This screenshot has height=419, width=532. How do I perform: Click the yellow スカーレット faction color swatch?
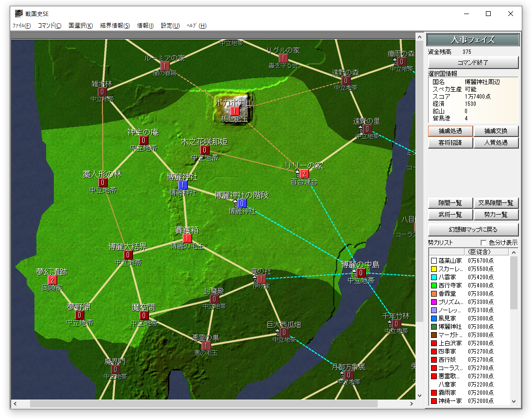(x=434, y=269)
